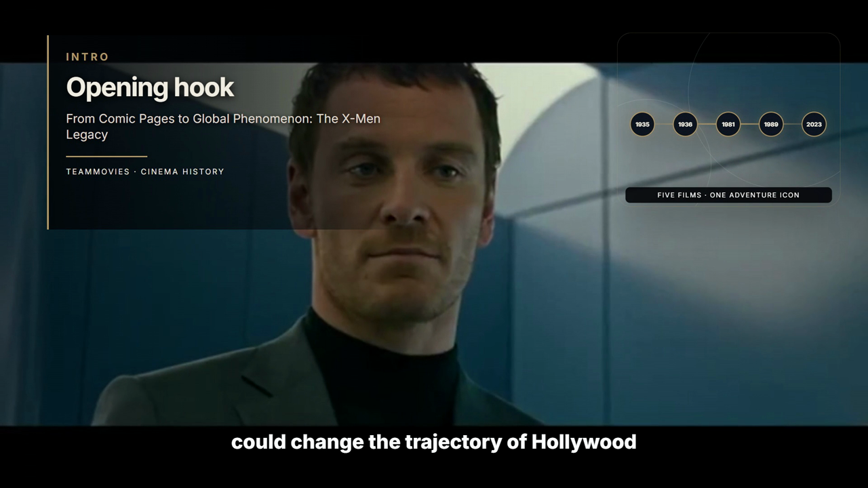Click the 1935 timeline marker
This screenshot has width=868, height=488.
[642, 124]
